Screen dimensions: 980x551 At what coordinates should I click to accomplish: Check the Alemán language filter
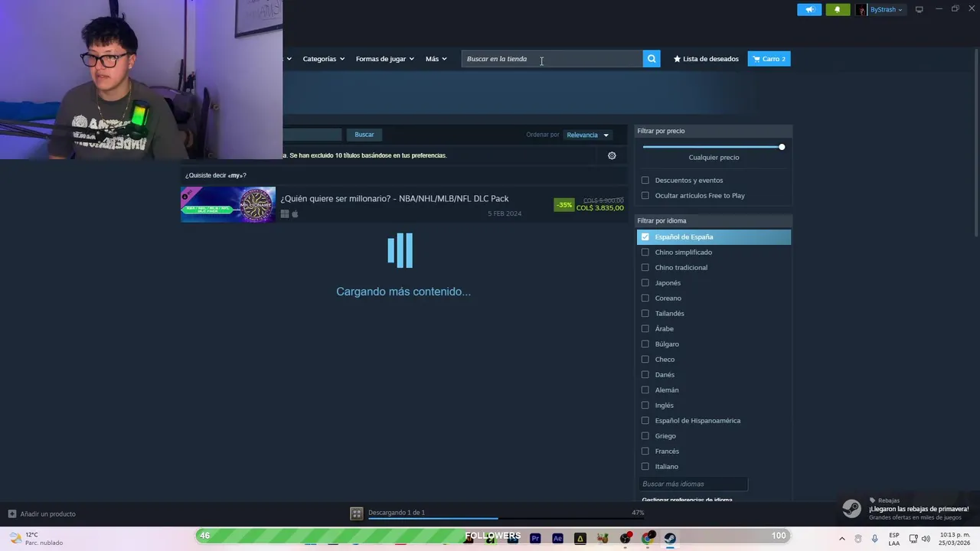pos(645,390)
